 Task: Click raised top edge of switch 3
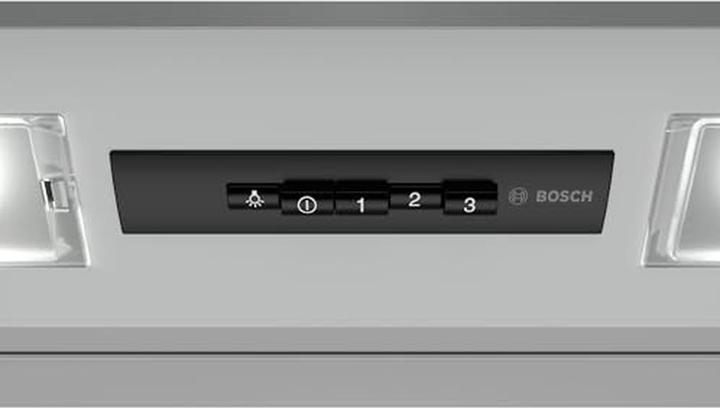tap(470, 186)
